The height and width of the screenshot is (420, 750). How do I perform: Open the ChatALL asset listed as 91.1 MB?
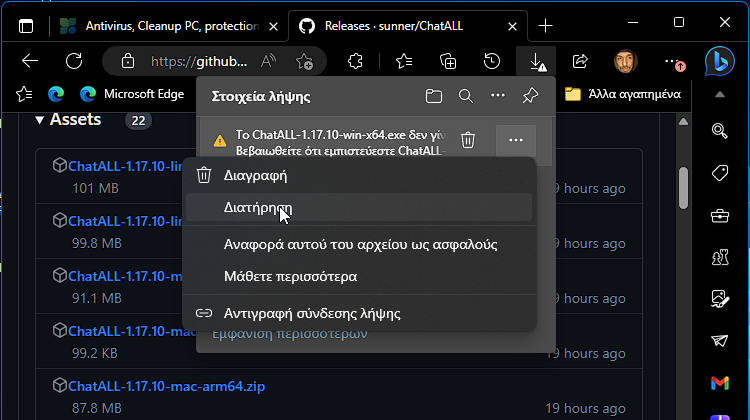click(x=125, y=276)
